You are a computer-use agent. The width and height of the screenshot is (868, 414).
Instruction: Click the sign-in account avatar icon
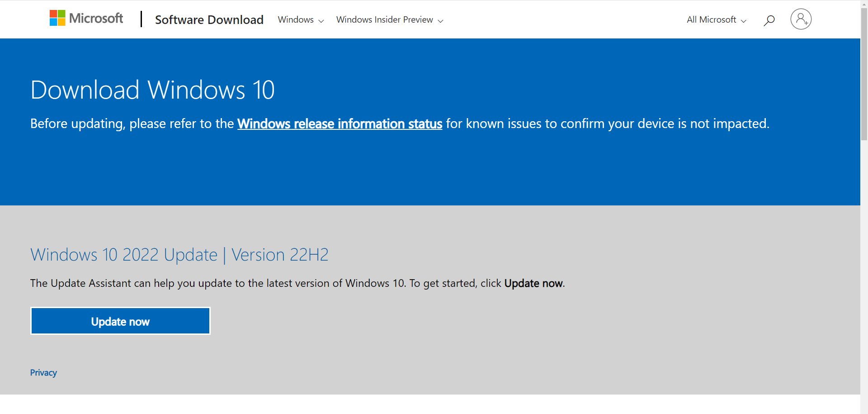click(801, 19)
